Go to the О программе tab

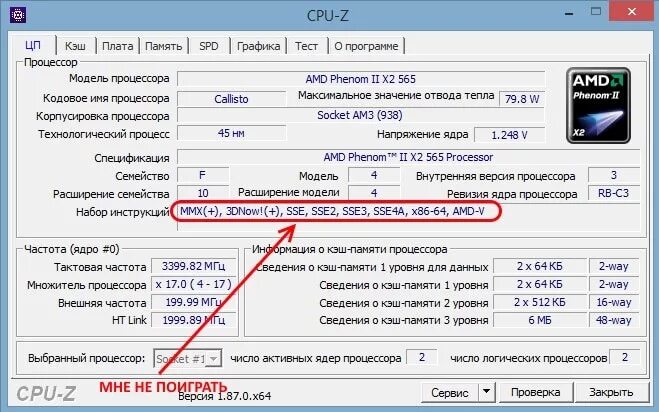366,46
